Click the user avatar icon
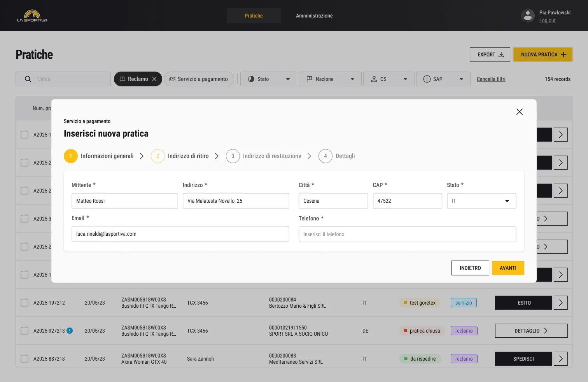Image resolution: width=588 pixels, height=382 pixels. [528, 16]
